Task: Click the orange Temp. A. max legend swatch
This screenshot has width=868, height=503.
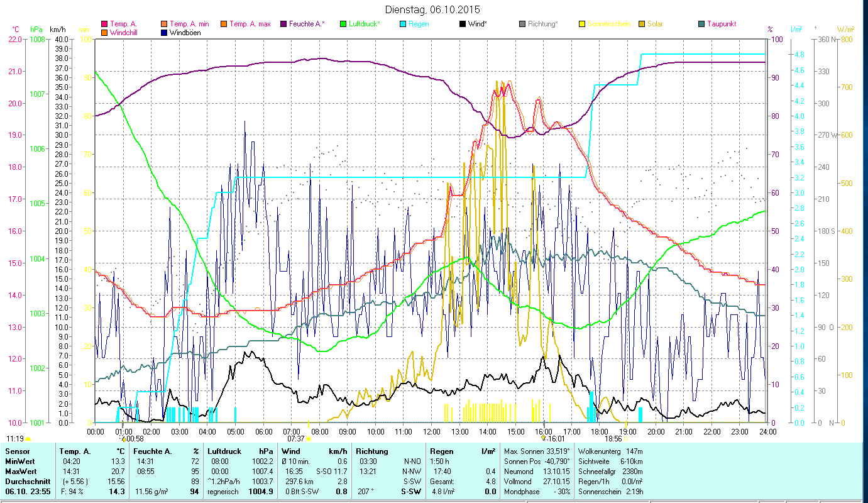Action: click(222, 25)
